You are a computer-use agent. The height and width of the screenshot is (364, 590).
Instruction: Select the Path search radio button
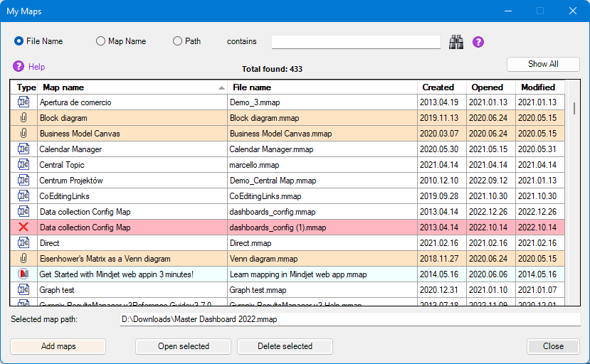click(x=177, y=41)
